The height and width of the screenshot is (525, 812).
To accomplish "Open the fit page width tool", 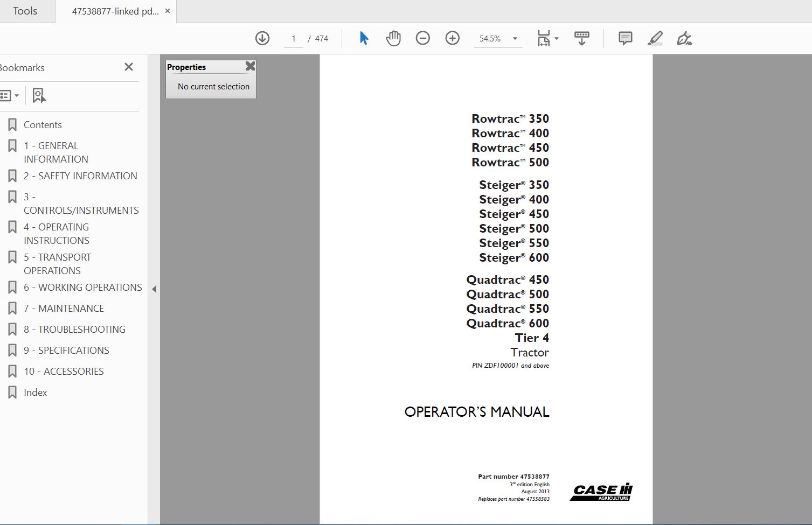I will click(x=544, y=38).
